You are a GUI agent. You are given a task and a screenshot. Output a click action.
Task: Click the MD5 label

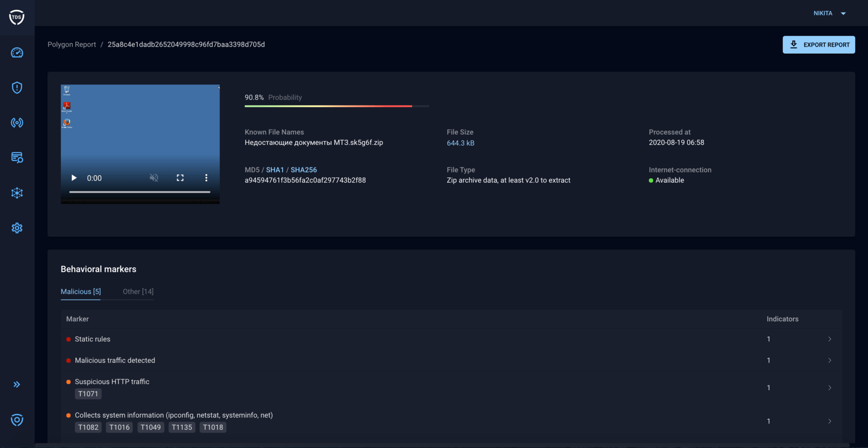pyautogui.click(x=252, y=170)
